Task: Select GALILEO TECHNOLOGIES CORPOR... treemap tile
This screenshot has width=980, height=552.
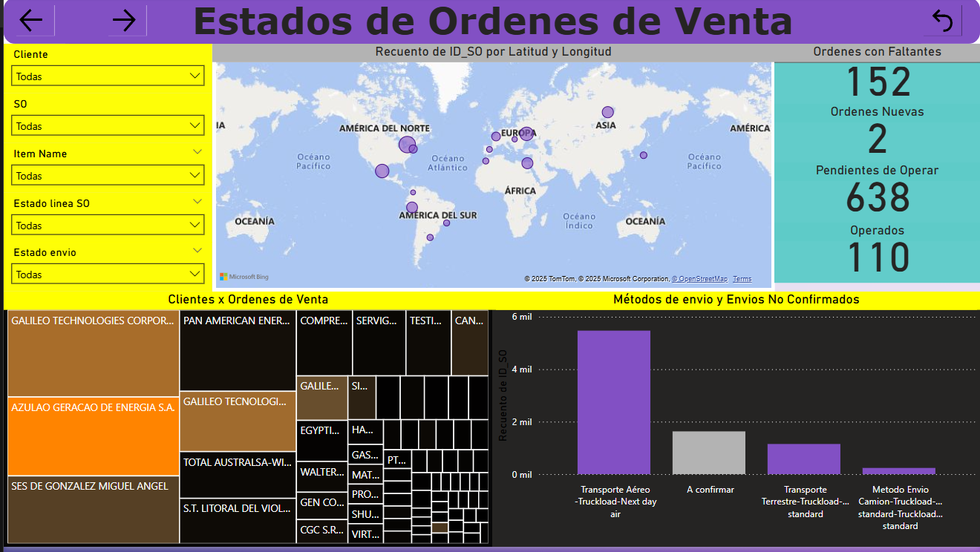Action: [x=94, y=354]
